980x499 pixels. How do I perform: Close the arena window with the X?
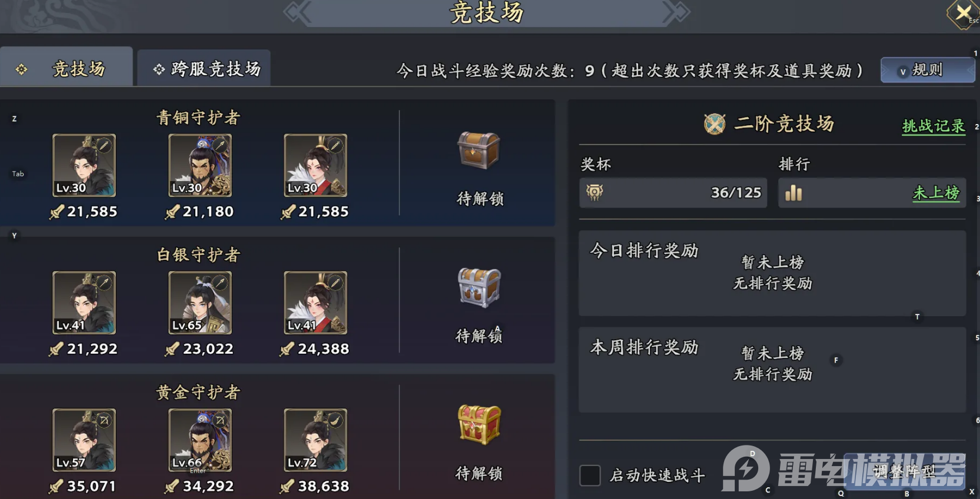pyautogui.click(x=963, y=12)
